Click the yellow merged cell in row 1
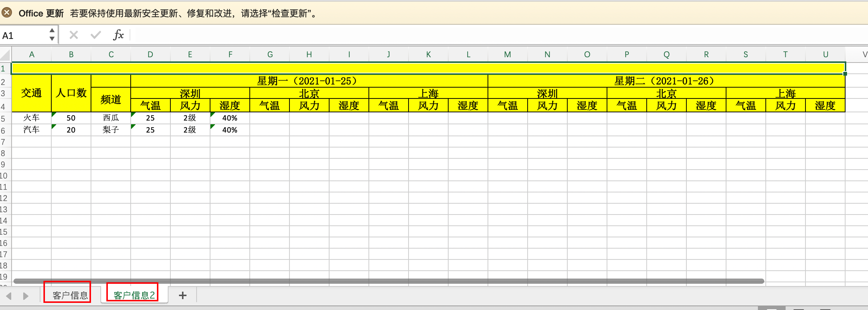The width and height of the screenshot is (868, 310). pos(428,68)
